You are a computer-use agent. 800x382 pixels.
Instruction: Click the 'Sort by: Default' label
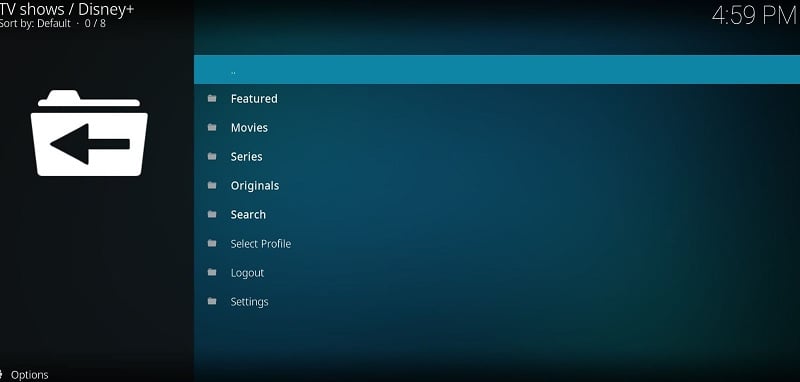tap(35, 23)
